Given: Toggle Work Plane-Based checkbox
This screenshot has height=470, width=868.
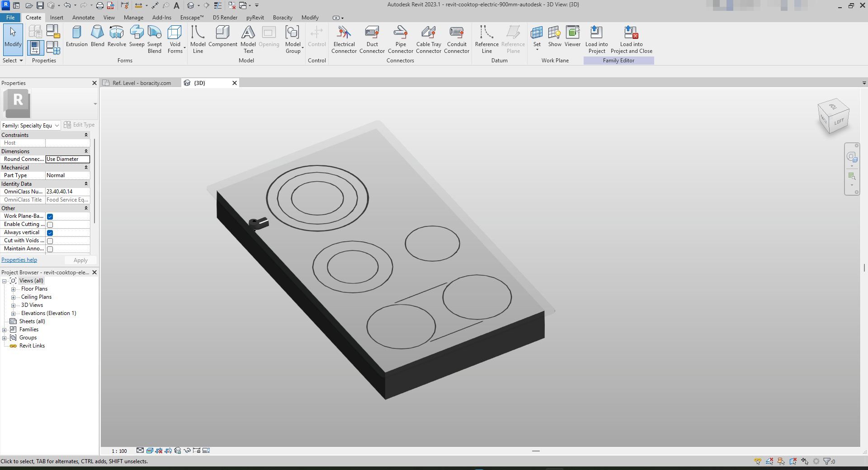Looking at the screenshot, I should (x=50, y=216).
